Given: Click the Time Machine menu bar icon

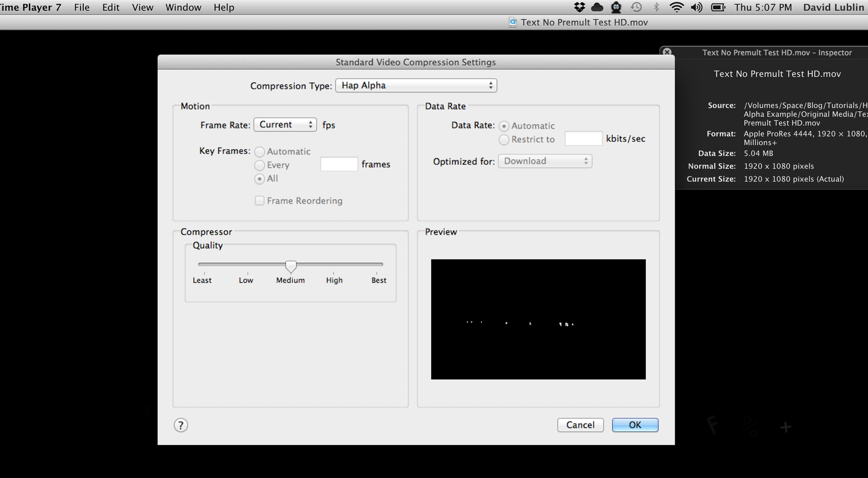Looking at the screenshot, I should click(x=636, y=8).
